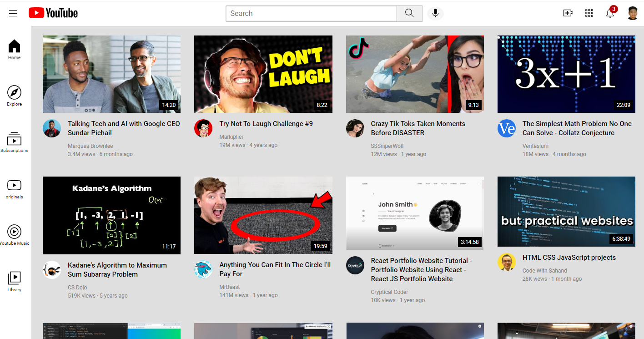Viewport: 644px width, 339px height.
Task: Open Youtube Music in sidebar
Action: click(x=14, y=235)
